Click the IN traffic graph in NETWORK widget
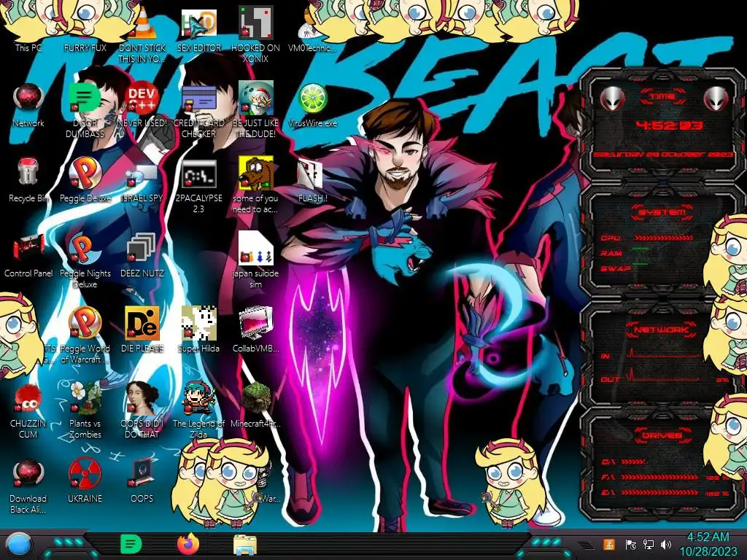The width and height of the screenshot is (747, 560). 664,354
